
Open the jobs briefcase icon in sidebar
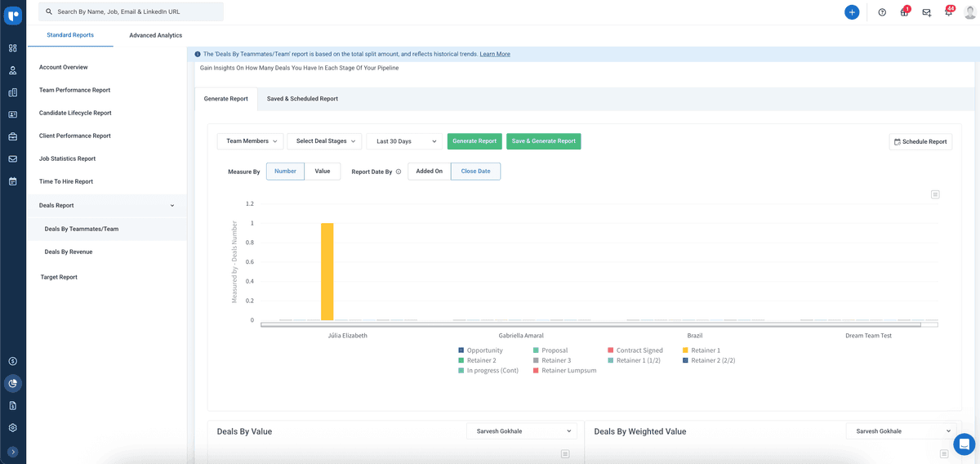point(13,136)
